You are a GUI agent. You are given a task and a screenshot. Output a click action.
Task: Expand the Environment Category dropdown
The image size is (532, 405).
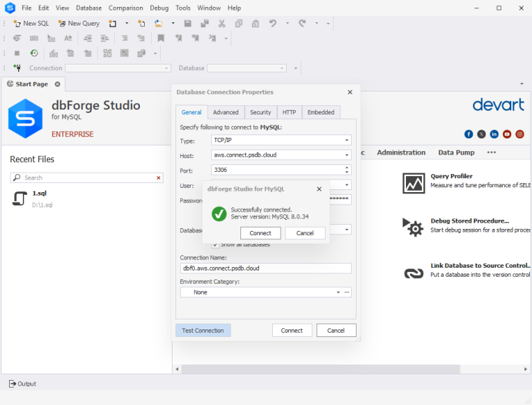click(339, 293)
